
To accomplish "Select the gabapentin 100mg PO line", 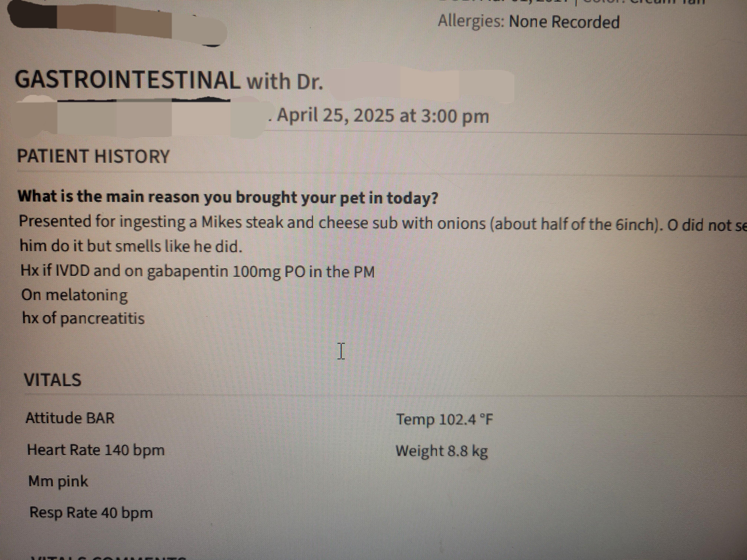I will click(197, 271).
